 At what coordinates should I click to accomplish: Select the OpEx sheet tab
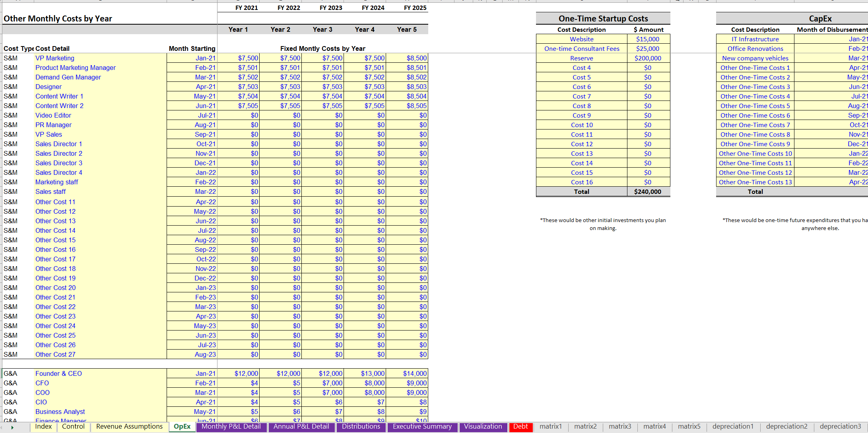tap(182, 427)
